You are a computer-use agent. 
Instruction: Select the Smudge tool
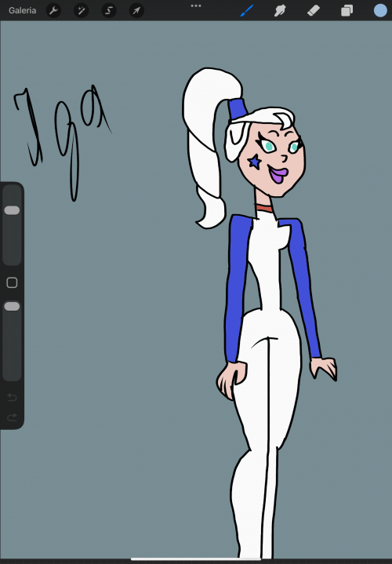point(280,10)
